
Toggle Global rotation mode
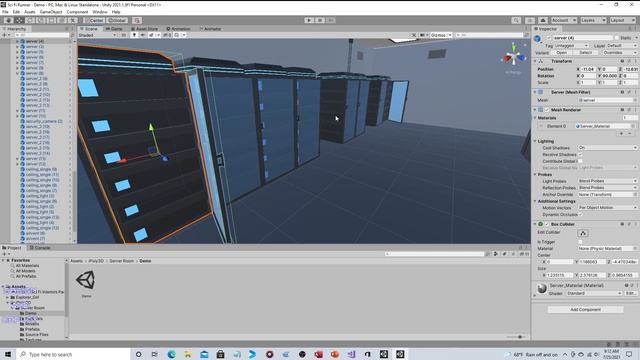[117, 20]
